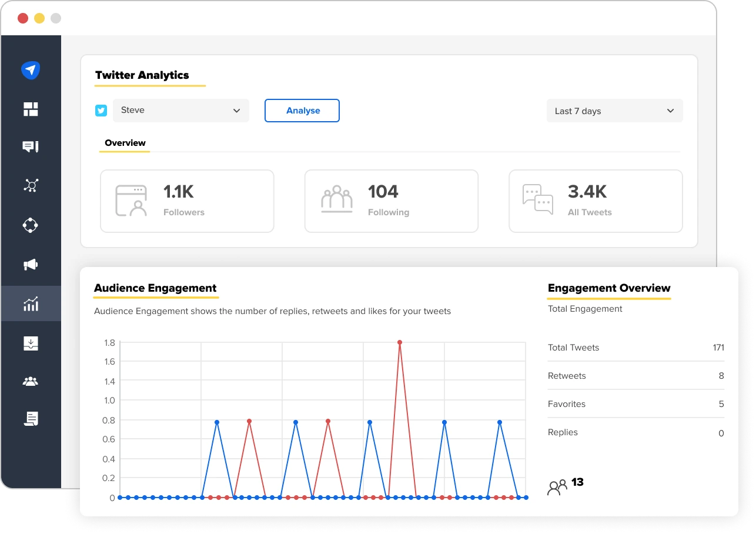756x534 pixels.
Task: Click the 1.1K followers value
Action: [179, 192]
